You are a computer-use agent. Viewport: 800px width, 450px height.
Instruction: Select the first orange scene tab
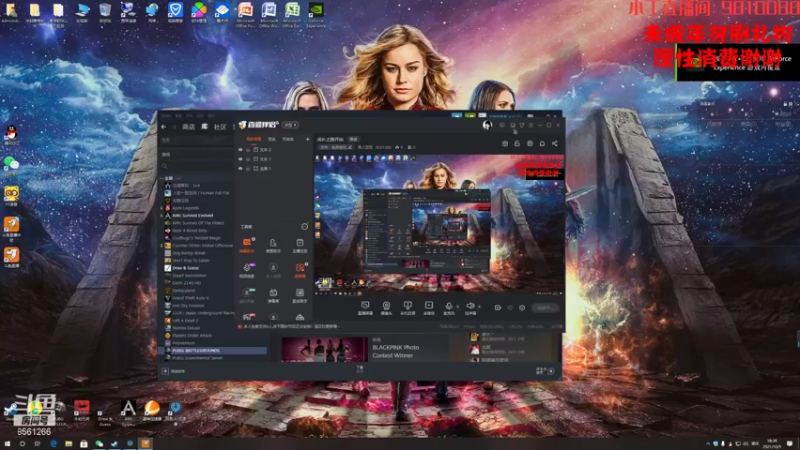click(x=254, y=139)
